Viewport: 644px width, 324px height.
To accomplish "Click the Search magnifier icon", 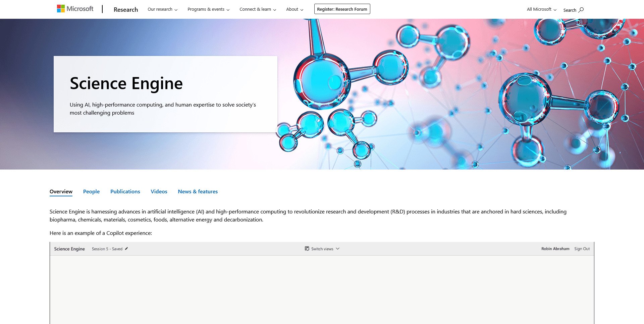I will 581,10.
